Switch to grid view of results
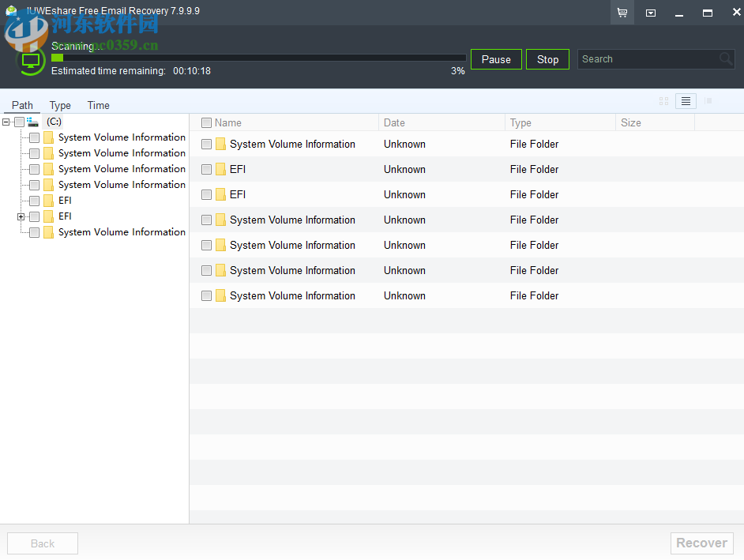 click(663, 100)
